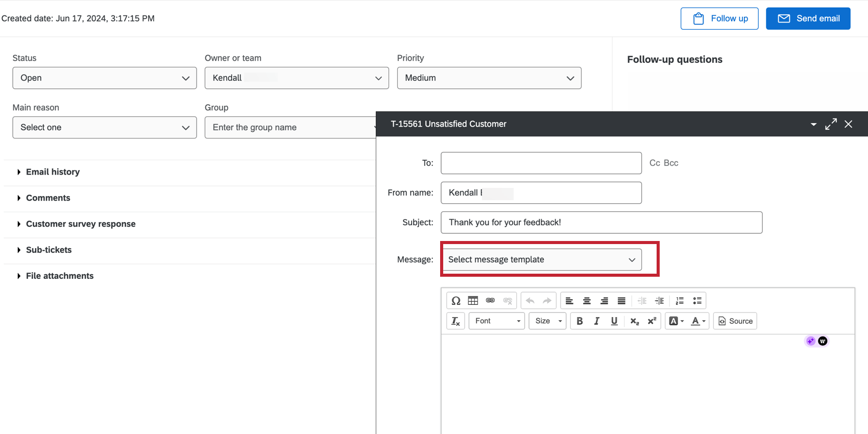Viewport: 868px width, 434px height.
Task: Open the Select message template dropdown
Action: point(541,259)
